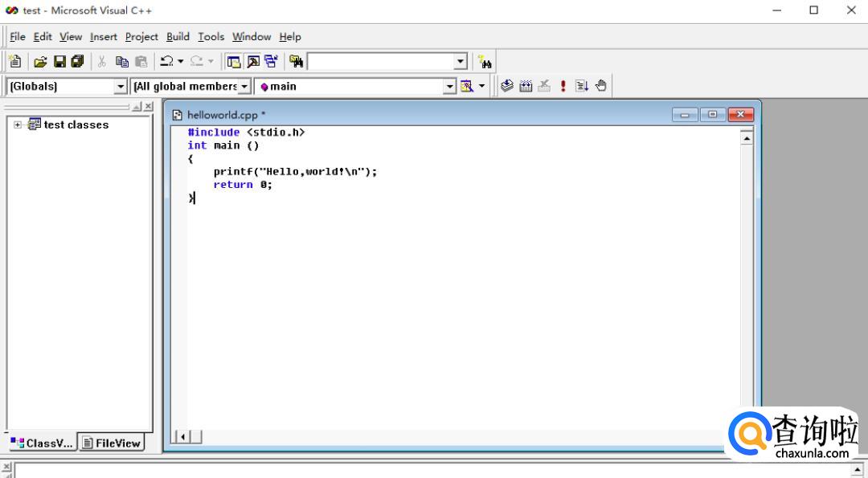The width and height of the screenshot is (868, 478).
Task: Click the Cut scissors icon
Action: [x=102, y=61]
